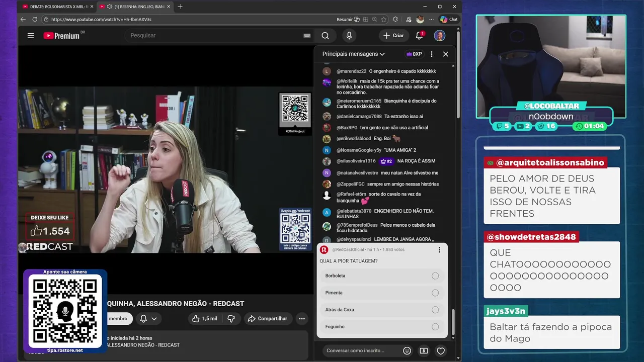
Task: Vote Atrás da Coxa in poll
Action: point(382,310)
